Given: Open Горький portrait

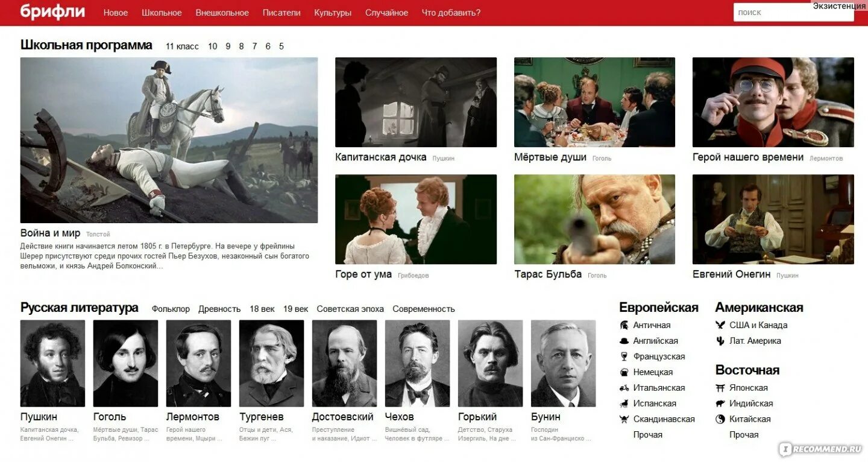Looking at the screenshot, I should pyautogui.click(x=490, y=363).
